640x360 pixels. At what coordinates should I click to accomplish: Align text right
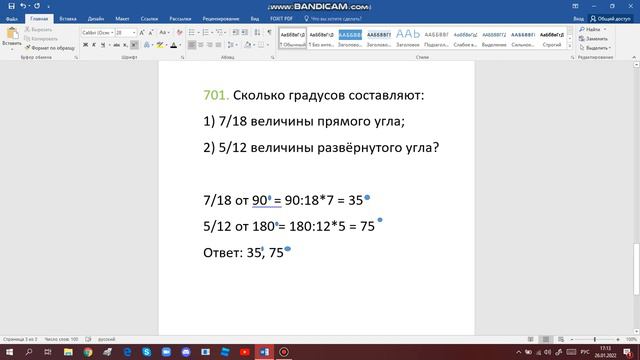209,45
